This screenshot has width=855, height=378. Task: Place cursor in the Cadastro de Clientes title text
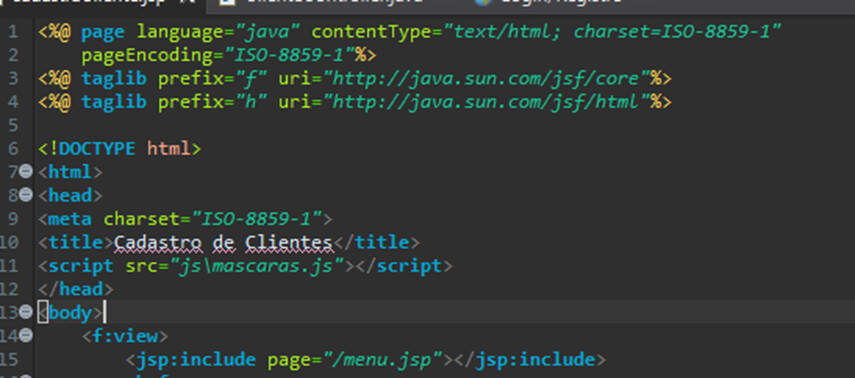tap(224, 242)
